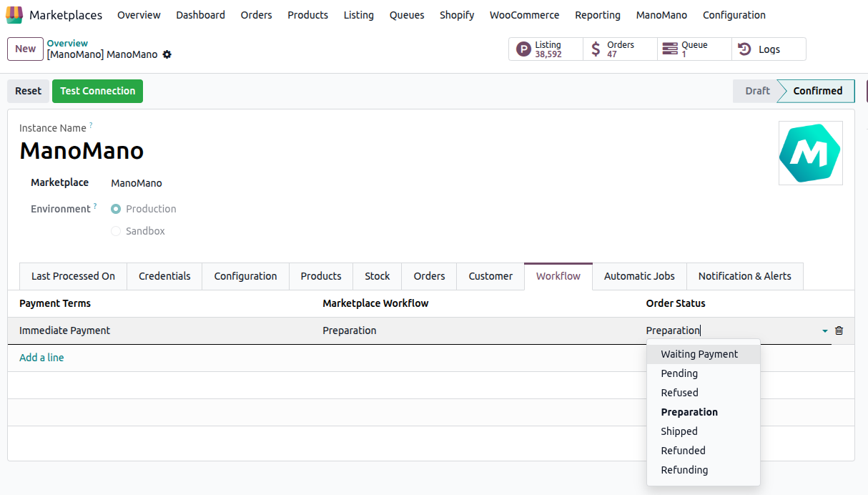
Task: Choose Refunded order status option
Action: (x=704, y=451)
